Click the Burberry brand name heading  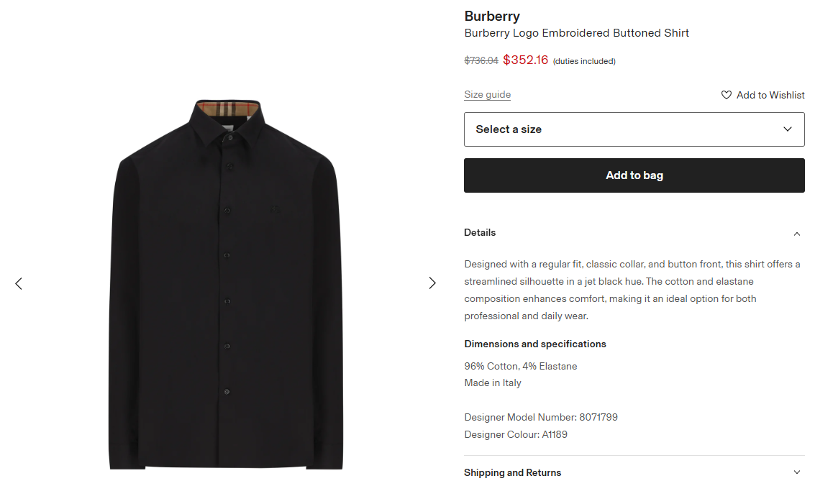click(x=492, y=16)
